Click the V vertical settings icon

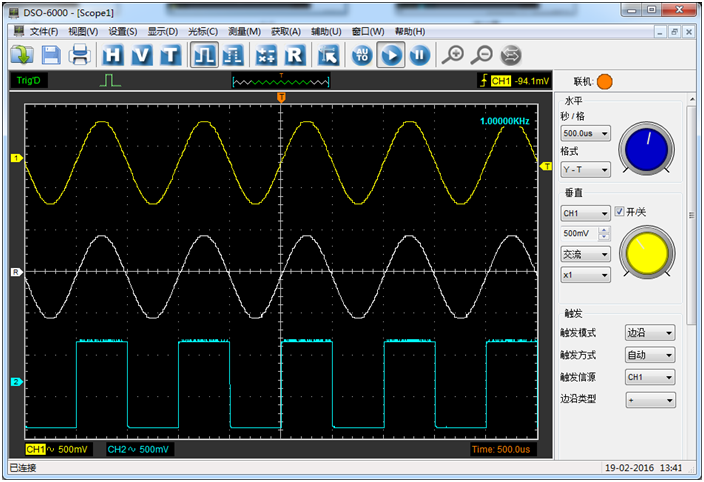[142, 54]
